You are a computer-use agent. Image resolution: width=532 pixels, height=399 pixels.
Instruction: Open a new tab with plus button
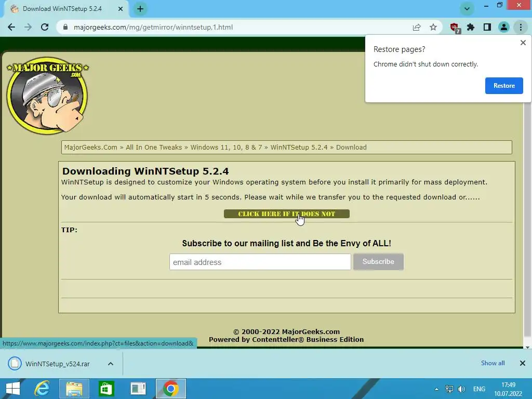tap(140, 9)
